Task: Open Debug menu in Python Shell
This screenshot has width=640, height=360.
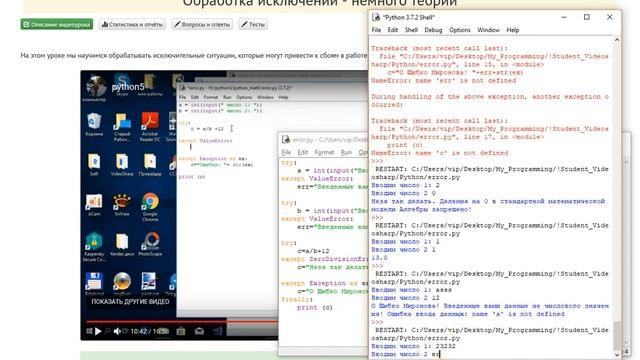Action: point(433,30)
